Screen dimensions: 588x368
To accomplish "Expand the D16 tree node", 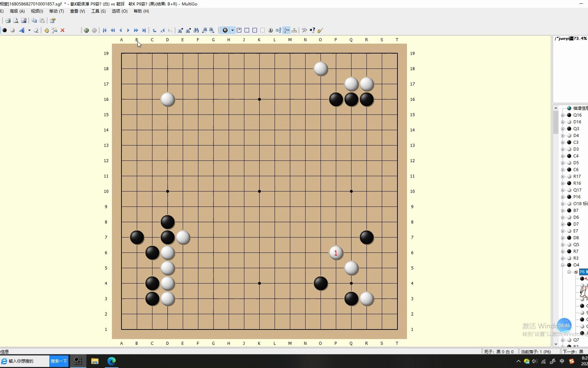I will point(562,122).
